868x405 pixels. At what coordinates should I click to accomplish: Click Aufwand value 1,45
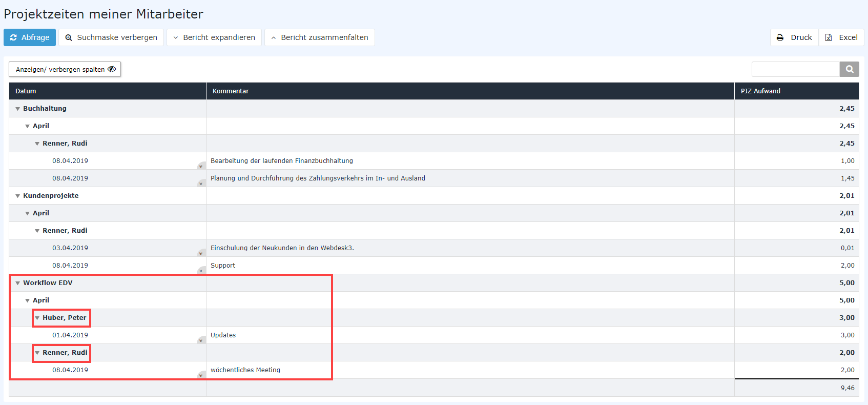pyautogui.click(x=848, y=178)
